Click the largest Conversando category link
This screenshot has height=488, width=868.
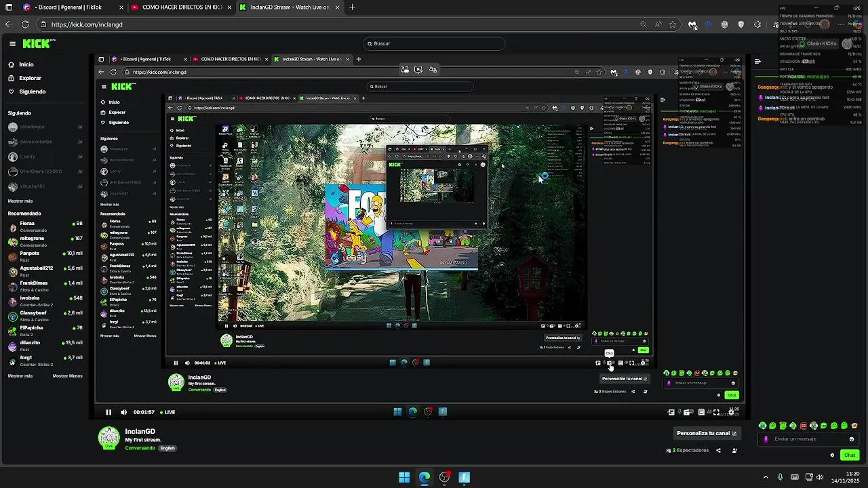coord(140,448)
